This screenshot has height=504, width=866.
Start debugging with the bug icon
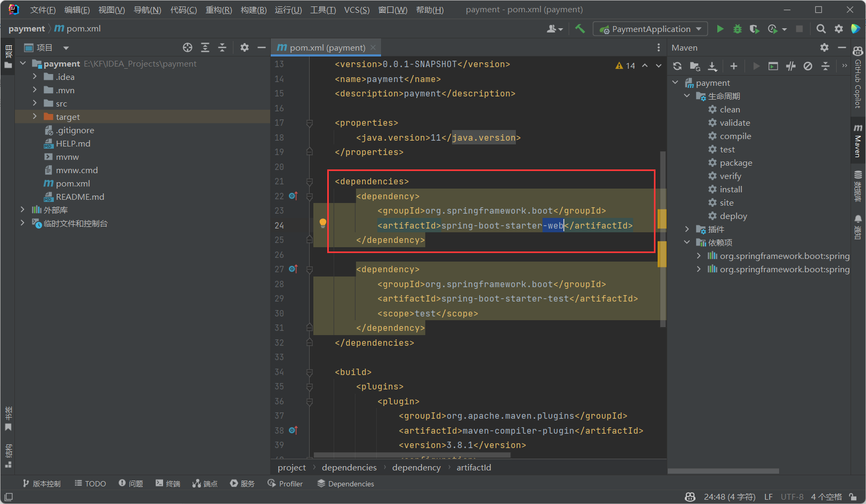coord(738,29)
